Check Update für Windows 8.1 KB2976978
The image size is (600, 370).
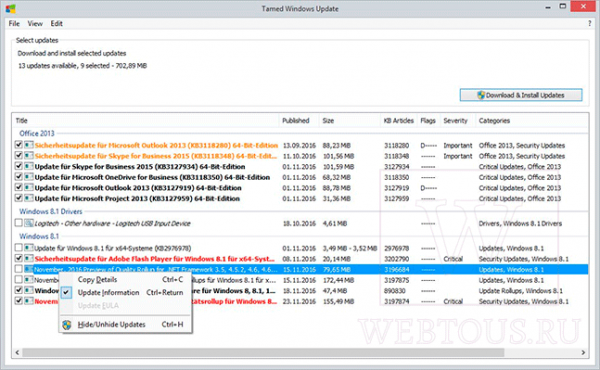(x=18, y=248)
